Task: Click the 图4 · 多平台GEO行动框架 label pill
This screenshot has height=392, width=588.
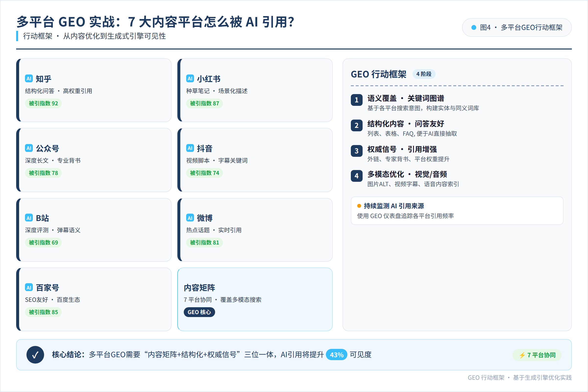Action: point(517,27)
